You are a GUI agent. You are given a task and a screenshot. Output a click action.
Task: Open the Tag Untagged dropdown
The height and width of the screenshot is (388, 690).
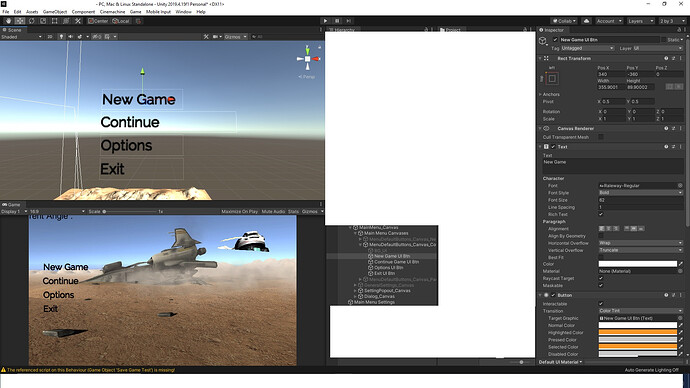[587, 48]
